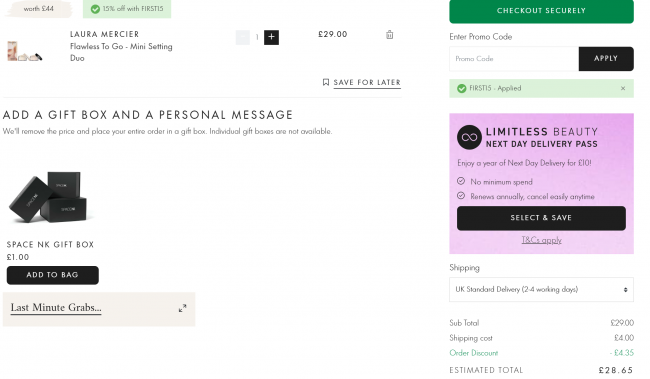
Task: Click the Save For Later bookmark icon
Action: point(326,82)
